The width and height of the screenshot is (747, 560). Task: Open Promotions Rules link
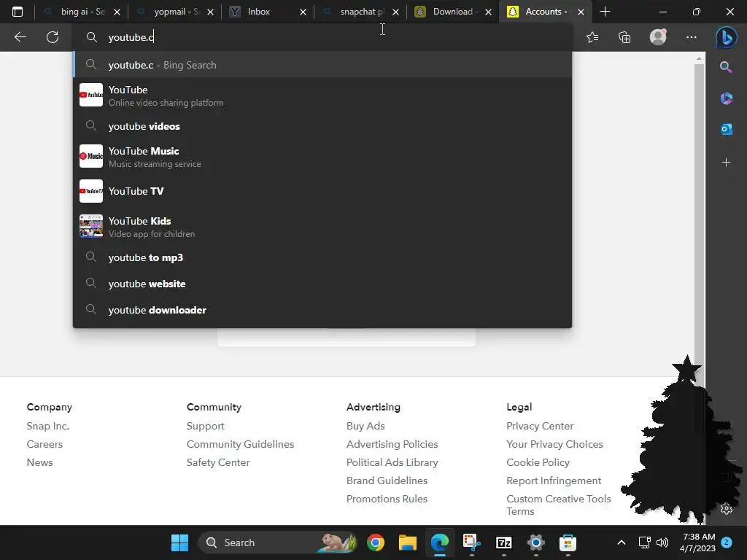pos(387,499)
